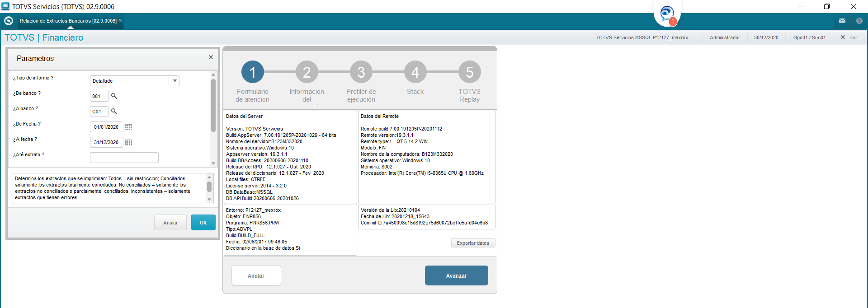Click Anular button in wizard panel
Viewport: 868px width, 308px height.
256,275
